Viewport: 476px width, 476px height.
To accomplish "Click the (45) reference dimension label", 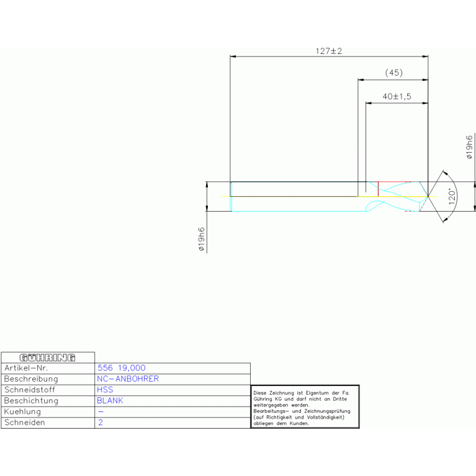I will 393,73.
